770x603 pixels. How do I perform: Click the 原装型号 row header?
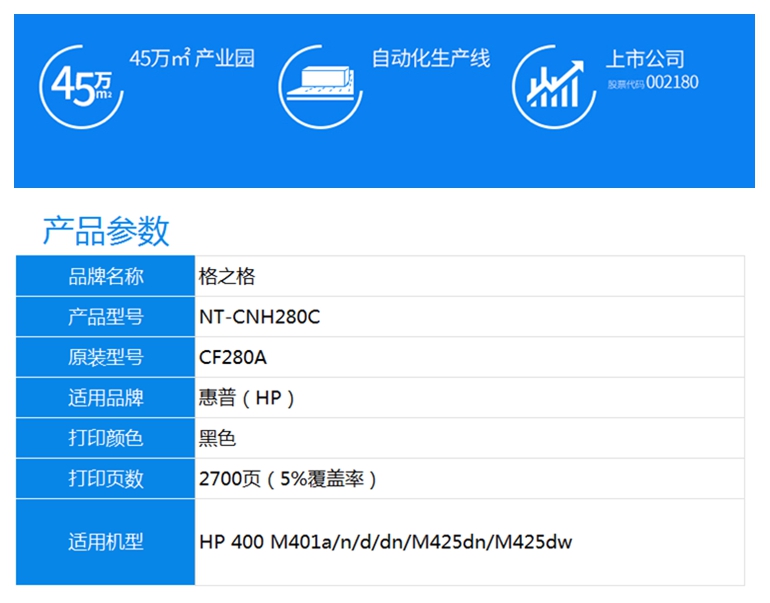tap(106, 357)
